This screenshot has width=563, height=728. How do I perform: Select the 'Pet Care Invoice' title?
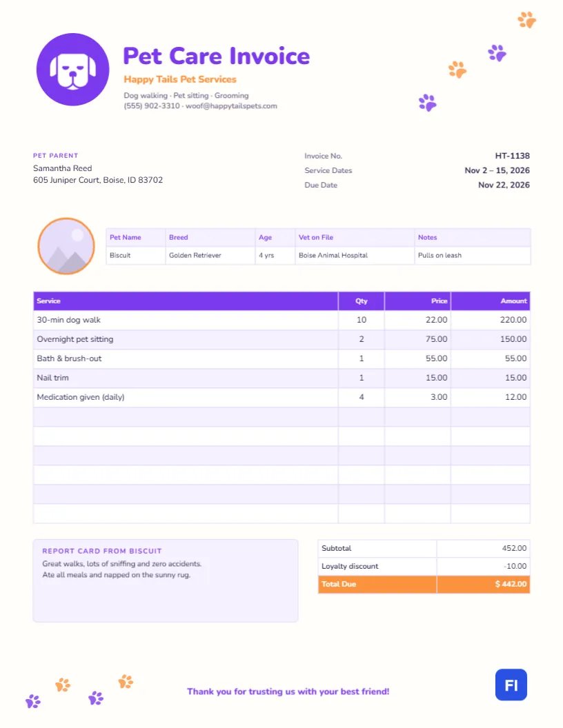pos(217,56)
